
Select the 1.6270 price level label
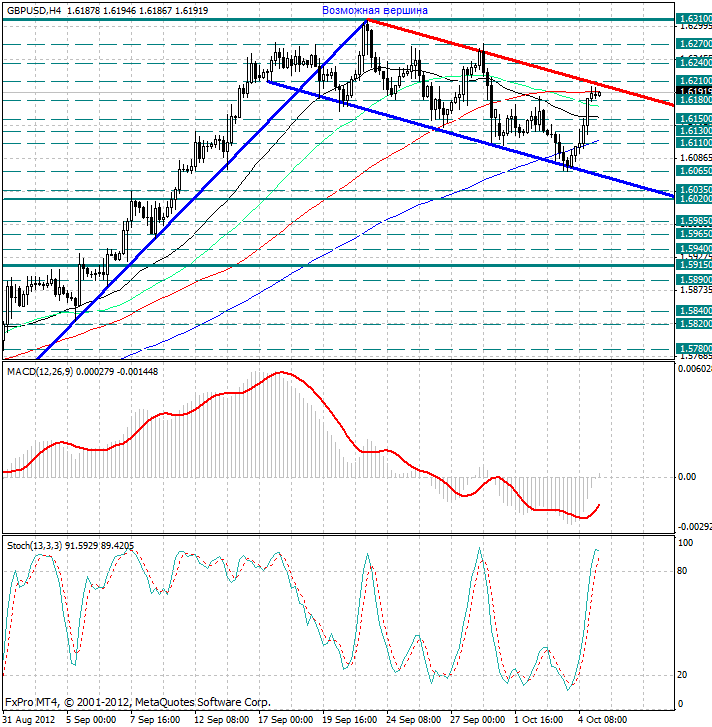694,44
